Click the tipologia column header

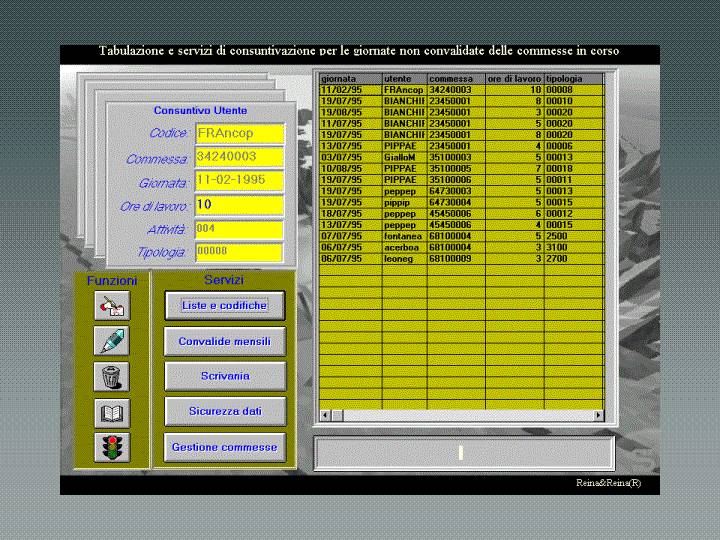573,78
